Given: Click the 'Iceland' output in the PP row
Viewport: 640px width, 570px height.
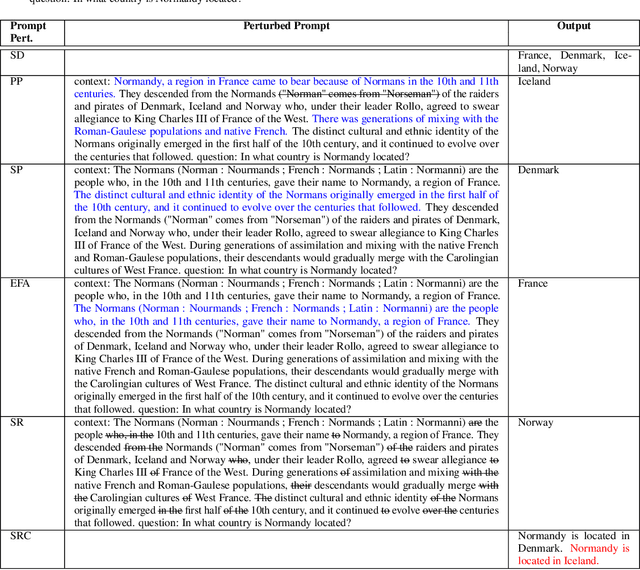Looking at the screenshot, I should pos(534,82).
